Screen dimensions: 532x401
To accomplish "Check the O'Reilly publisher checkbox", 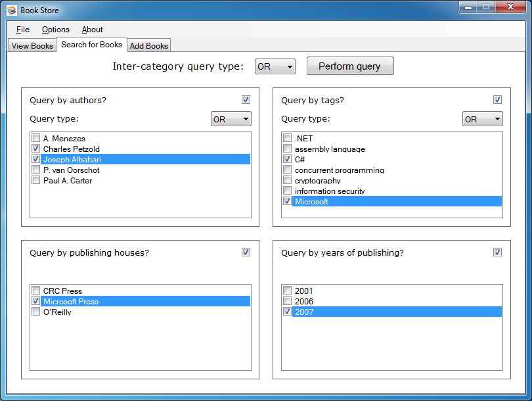I will (x=35, y=312).
